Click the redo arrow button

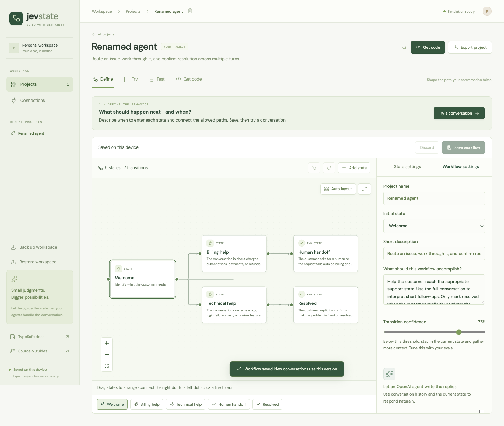[329, 168]
